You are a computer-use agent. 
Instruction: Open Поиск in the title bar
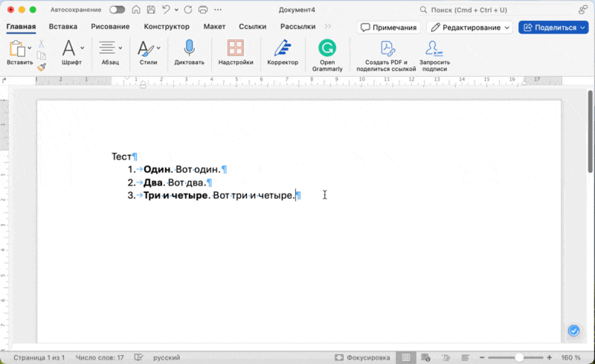[x=471, y=9]
